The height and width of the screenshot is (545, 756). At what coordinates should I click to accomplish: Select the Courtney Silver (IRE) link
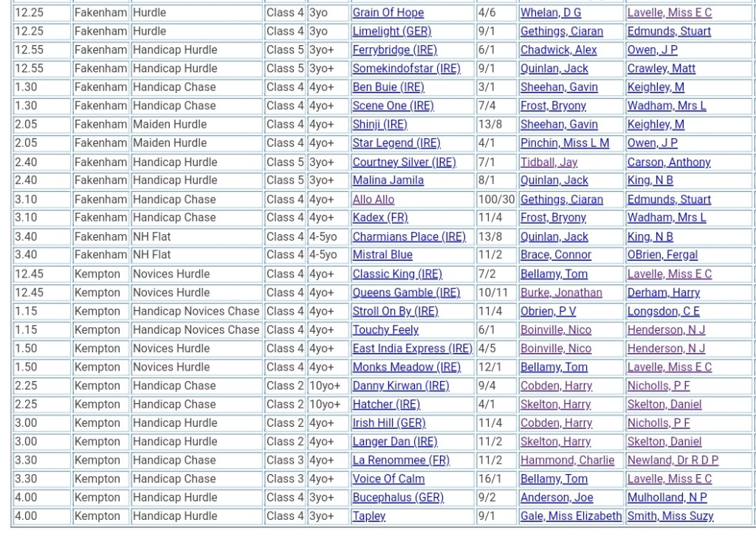(x=404, y=162)
